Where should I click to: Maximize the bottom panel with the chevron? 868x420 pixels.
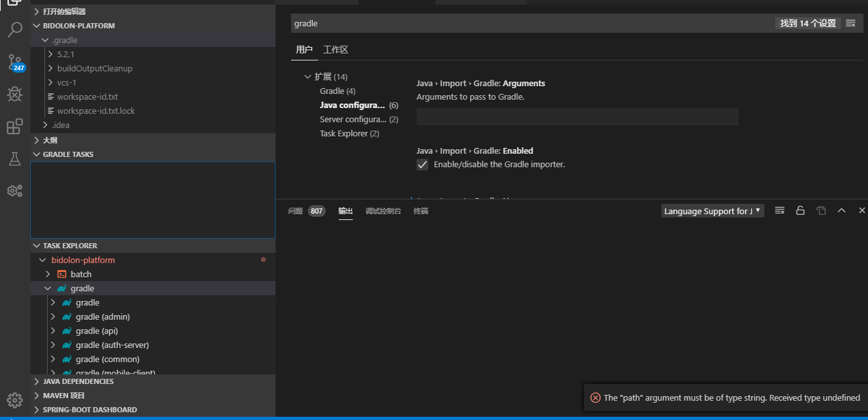pyautogui.click(x=842, y=210)
